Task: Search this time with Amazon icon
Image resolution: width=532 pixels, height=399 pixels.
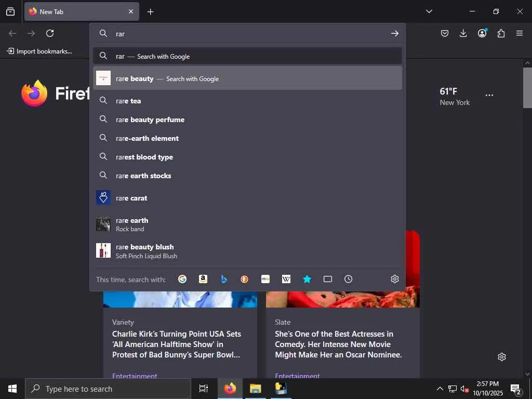Action: [x=203, y=279]
